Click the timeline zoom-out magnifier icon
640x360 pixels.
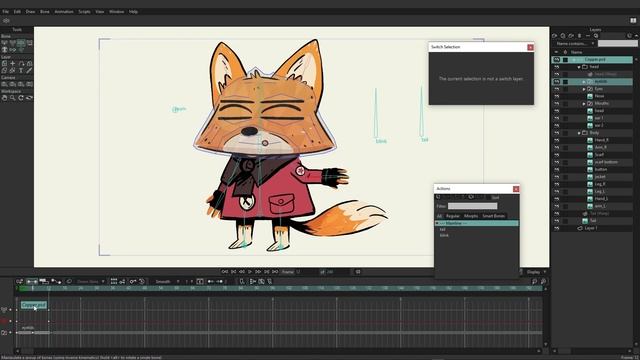tap(543, 282)
